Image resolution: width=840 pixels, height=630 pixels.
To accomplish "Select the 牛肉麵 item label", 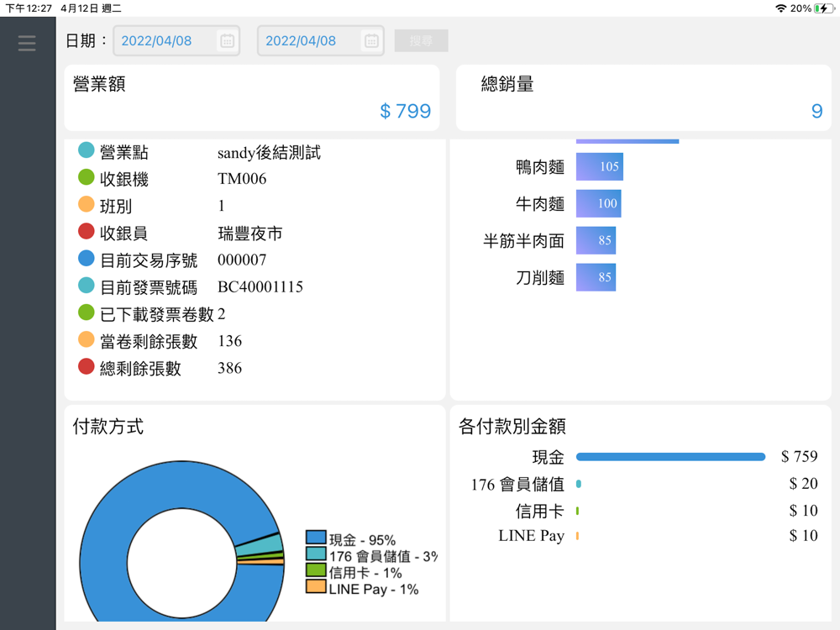I will [x=540, y=204].
